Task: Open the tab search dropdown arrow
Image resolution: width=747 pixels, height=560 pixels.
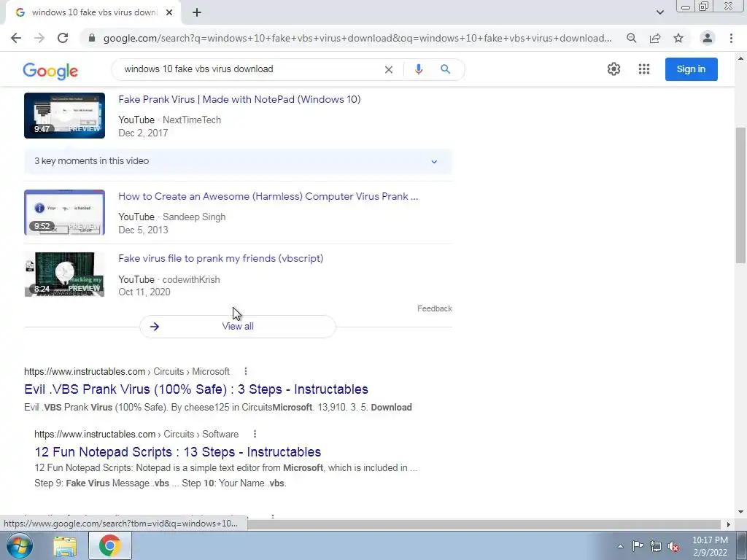Action: click(x=659, y=12)
